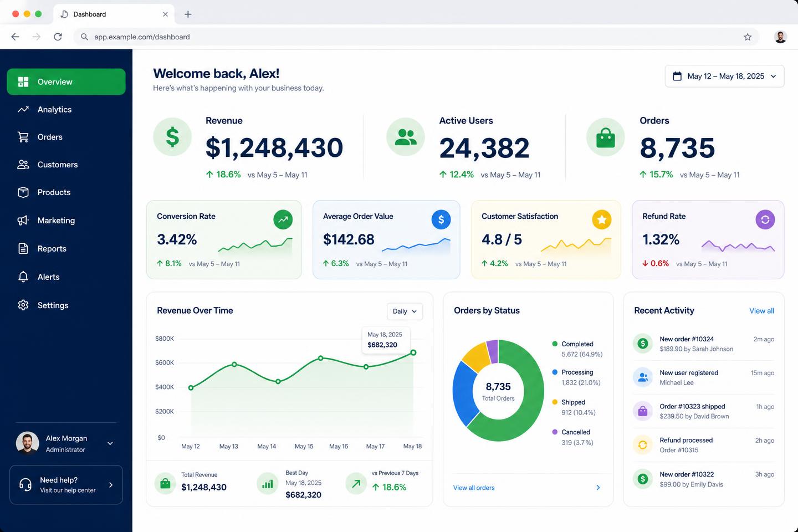Open a new browser tab

[x=188, y=14]
